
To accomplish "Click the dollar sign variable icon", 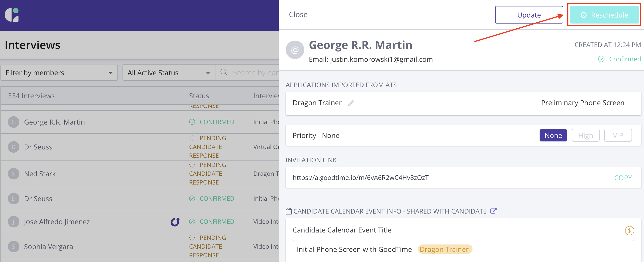I will (629, 230).
